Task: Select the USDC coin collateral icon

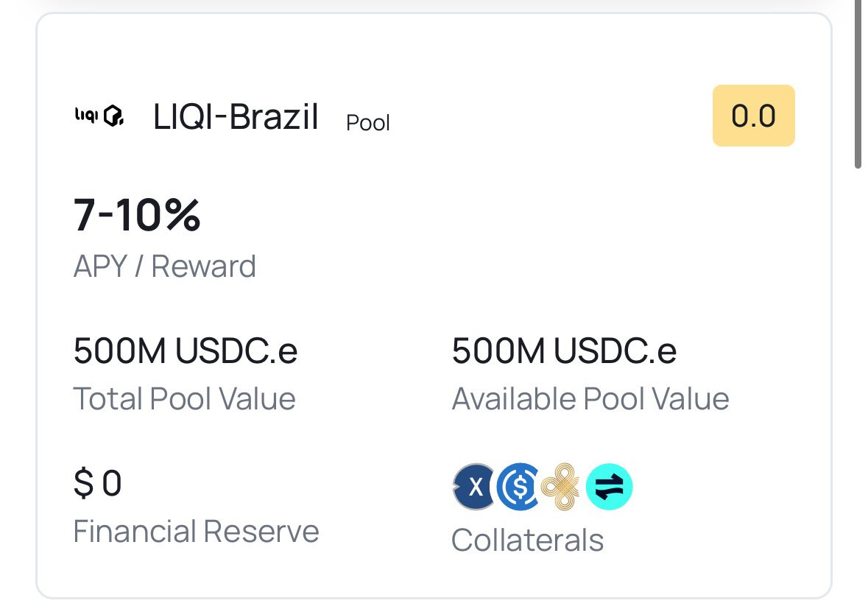Action: pos(518,487)
